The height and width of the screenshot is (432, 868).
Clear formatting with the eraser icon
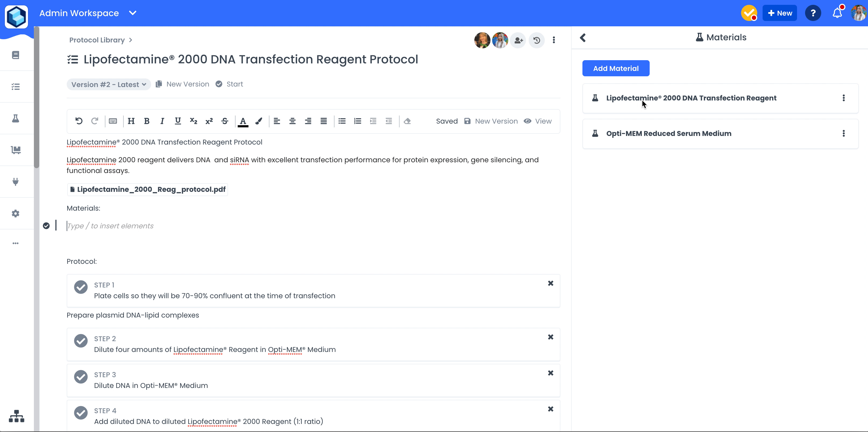point(407,121)
